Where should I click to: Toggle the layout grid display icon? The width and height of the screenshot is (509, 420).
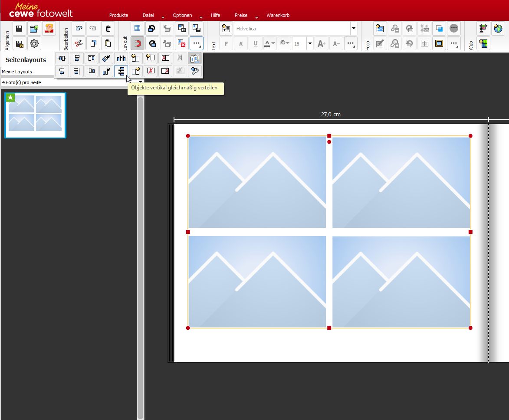tap(137, 29)
